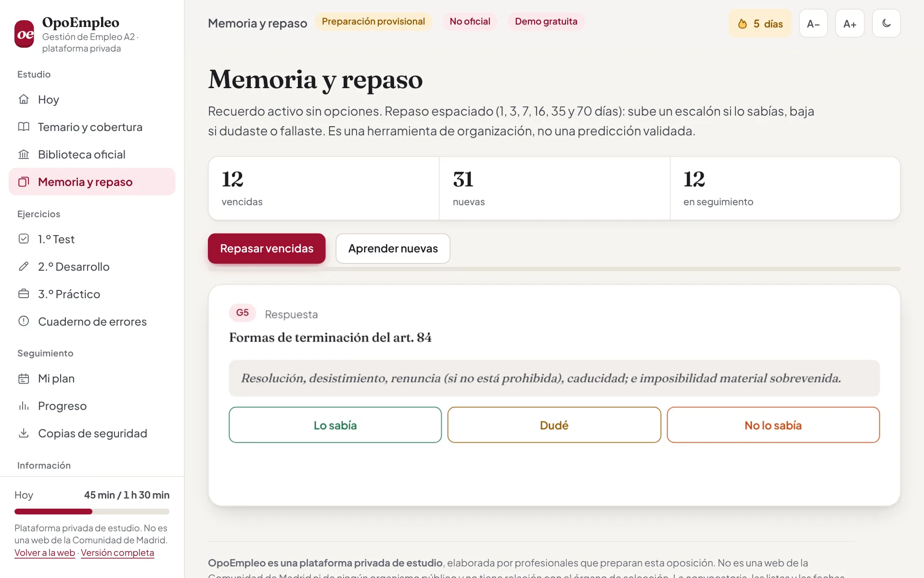924x578 pixels.
Task: Mark card as Dudé
Action: tap(554, 425)
